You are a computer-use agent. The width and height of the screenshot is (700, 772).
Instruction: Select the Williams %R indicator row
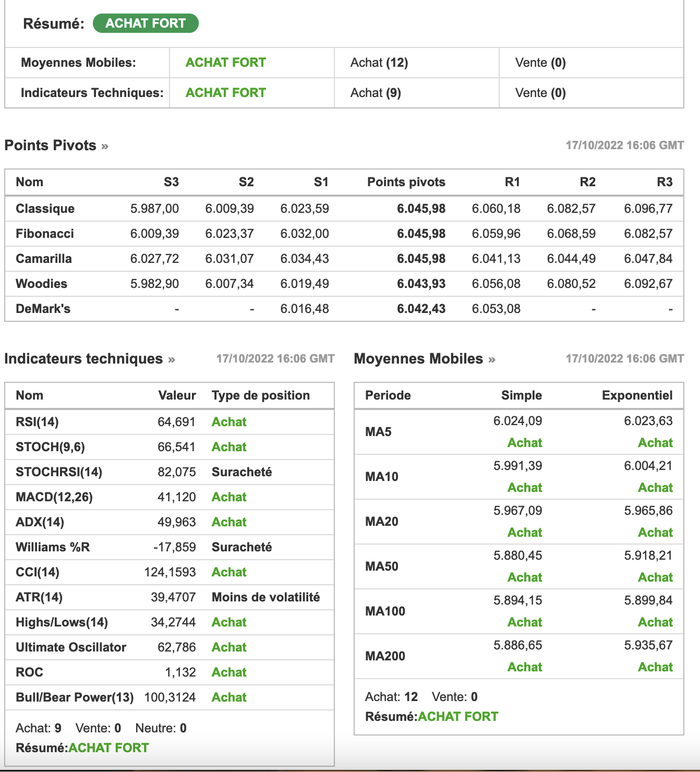point(53,547)
